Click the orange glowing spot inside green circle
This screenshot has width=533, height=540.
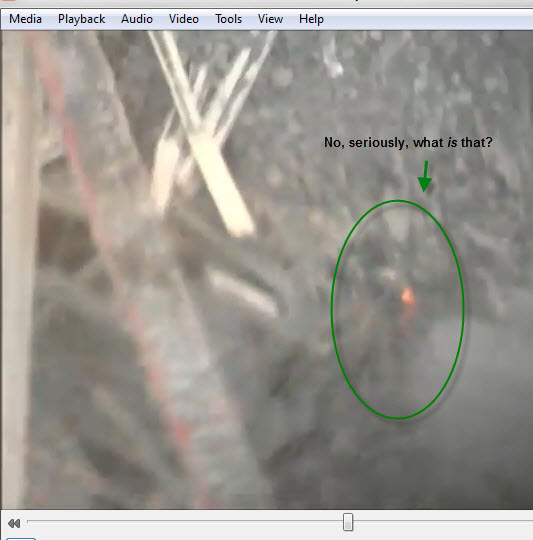click(408, 296)
